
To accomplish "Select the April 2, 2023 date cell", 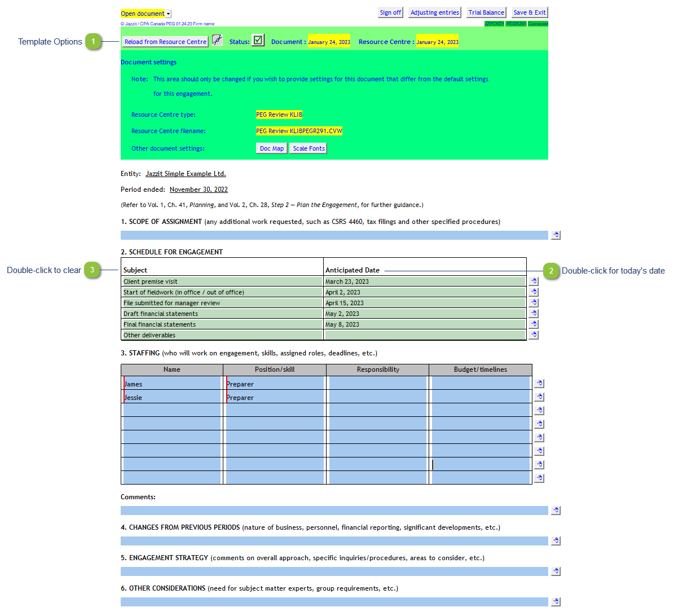I will [425, 292].
